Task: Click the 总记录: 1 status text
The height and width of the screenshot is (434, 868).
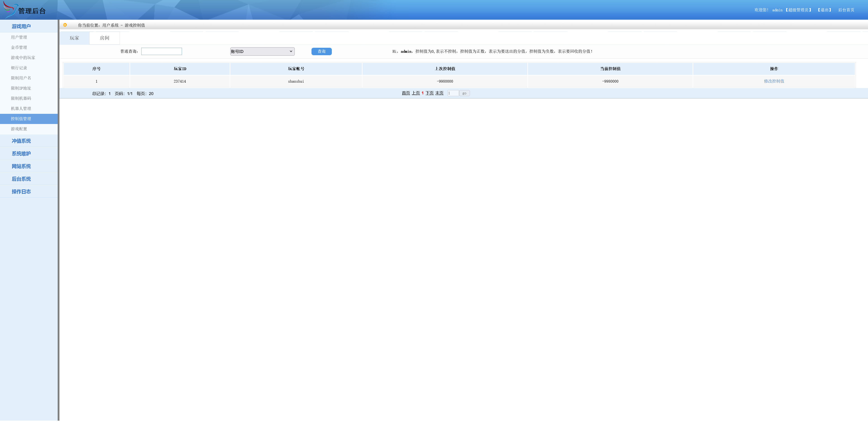Action: 101,94
